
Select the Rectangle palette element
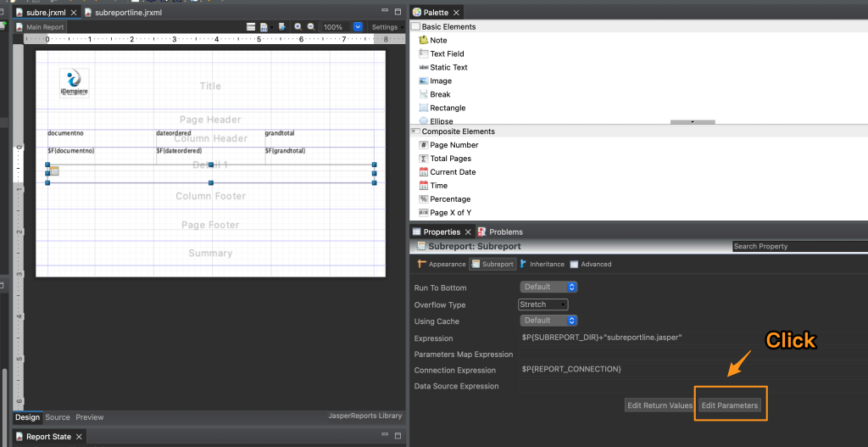(x=442, y=108)
